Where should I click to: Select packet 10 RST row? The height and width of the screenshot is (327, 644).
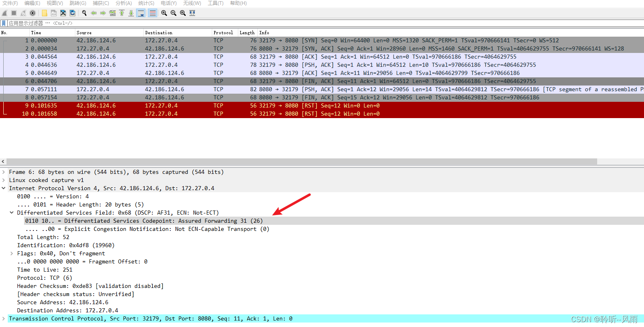(322, 114)
